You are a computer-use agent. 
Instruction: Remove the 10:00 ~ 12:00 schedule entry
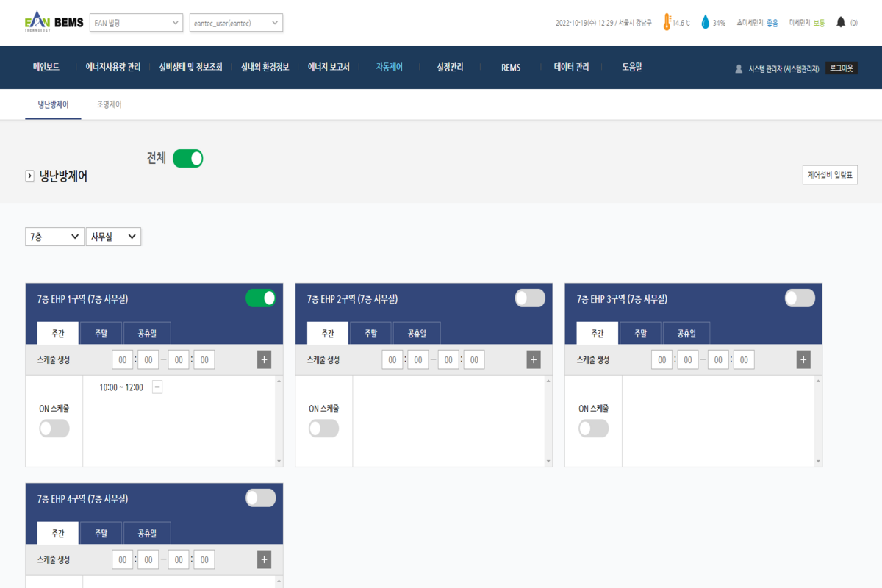pos(157,387)
